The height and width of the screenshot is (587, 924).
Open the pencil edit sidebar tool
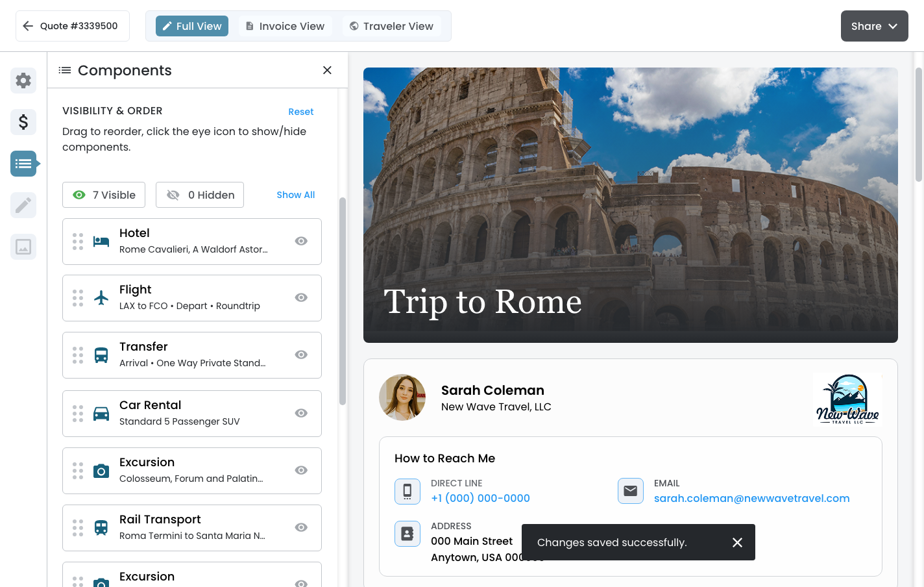pos(23,205)
